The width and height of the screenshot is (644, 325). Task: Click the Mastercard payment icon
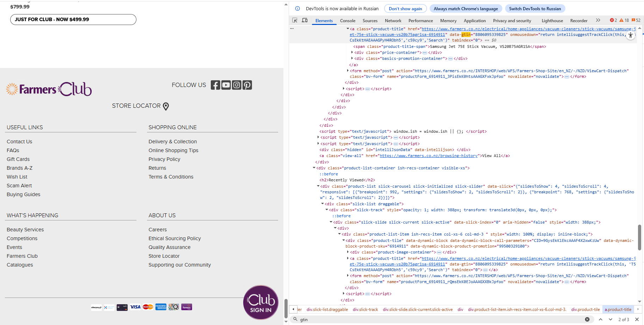148,307
